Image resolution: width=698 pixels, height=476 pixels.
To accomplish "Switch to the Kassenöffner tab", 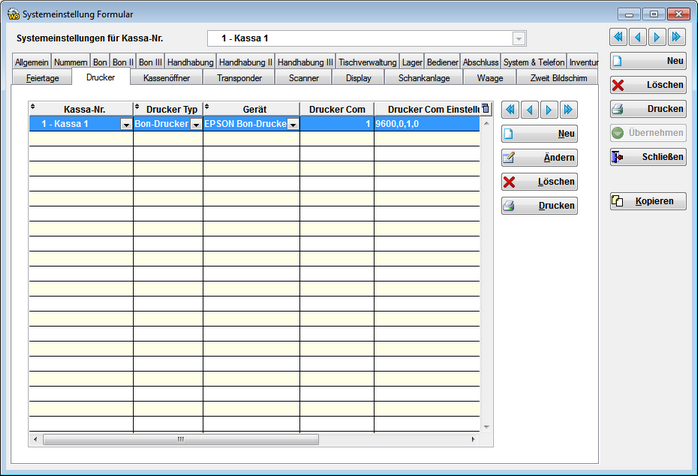I will pos(166,78).
